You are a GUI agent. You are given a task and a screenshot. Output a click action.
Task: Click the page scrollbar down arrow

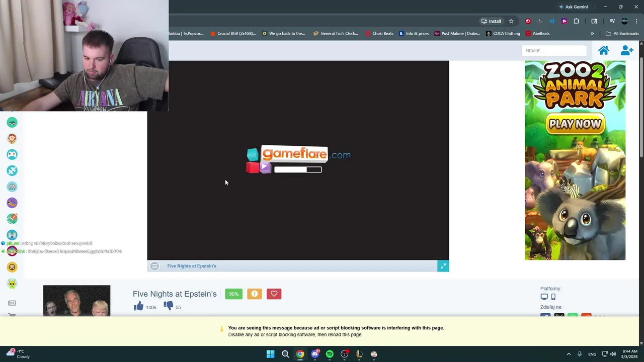tap(641, 343)
